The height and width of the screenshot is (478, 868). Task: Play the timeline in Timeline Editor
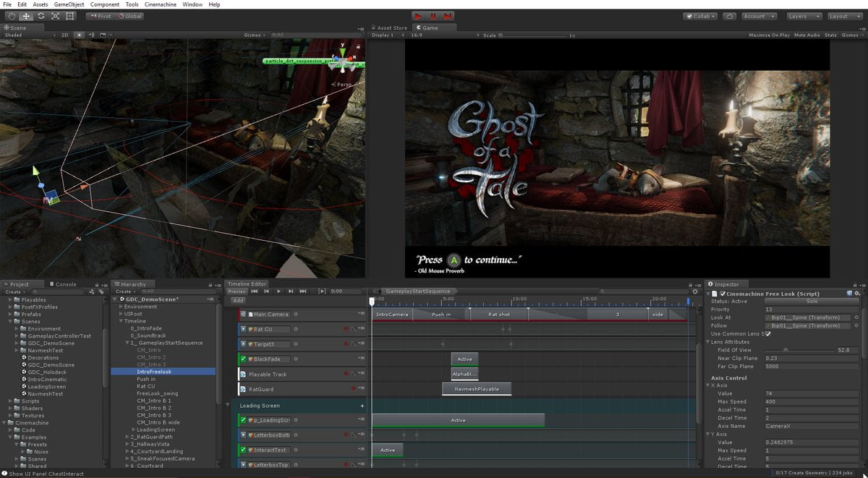coord(278,291)
